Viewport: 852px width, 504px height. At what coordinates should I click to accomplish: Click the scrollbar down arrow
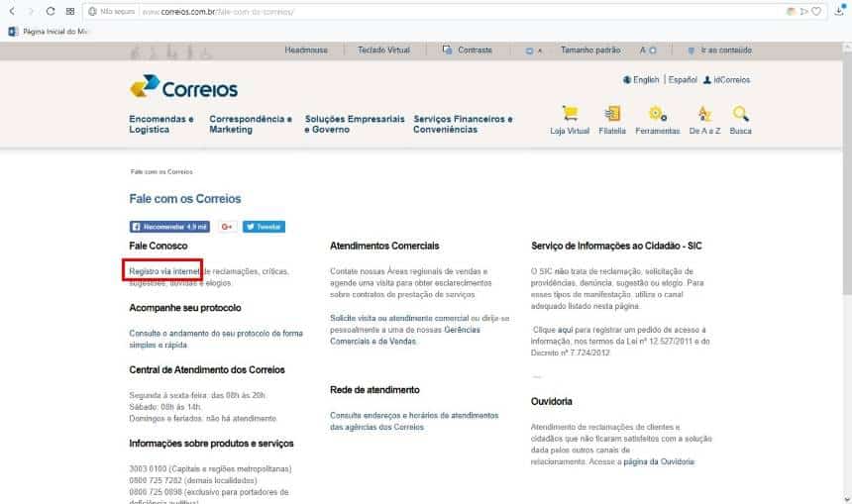(x=847, y=499)
